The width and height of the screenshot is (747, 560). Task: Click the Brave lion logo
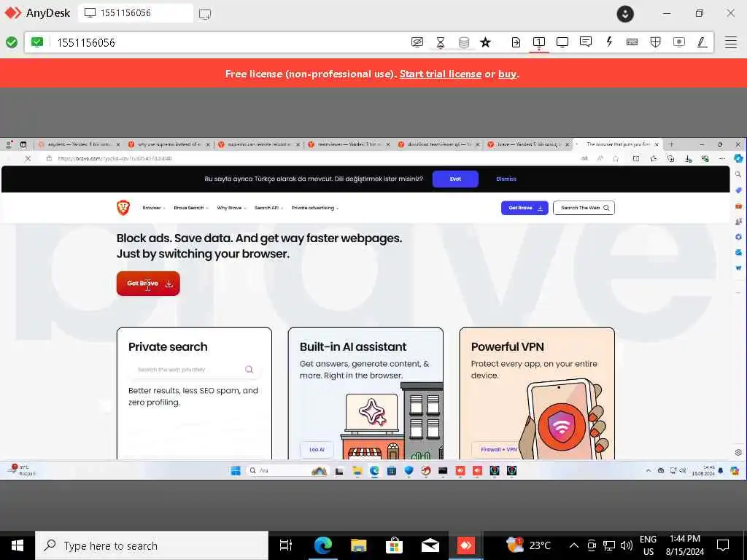coord(123,208)
